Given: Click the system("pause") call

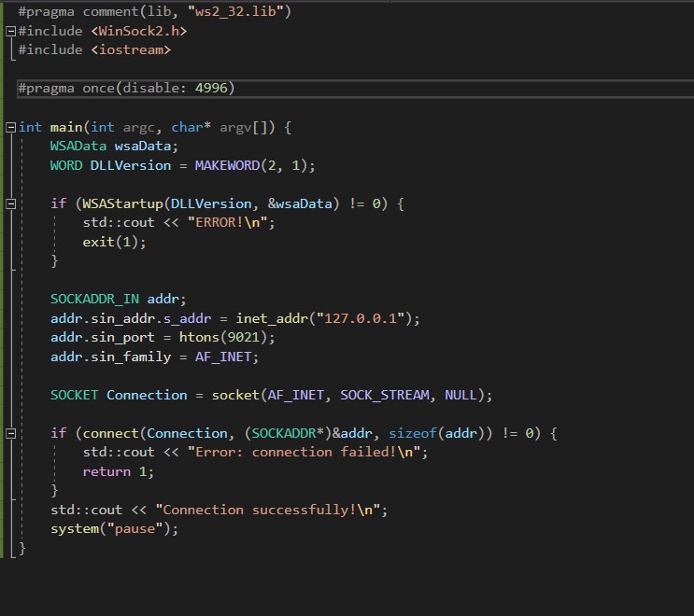Looking at the screenshot, I should (x=110, y=529).
